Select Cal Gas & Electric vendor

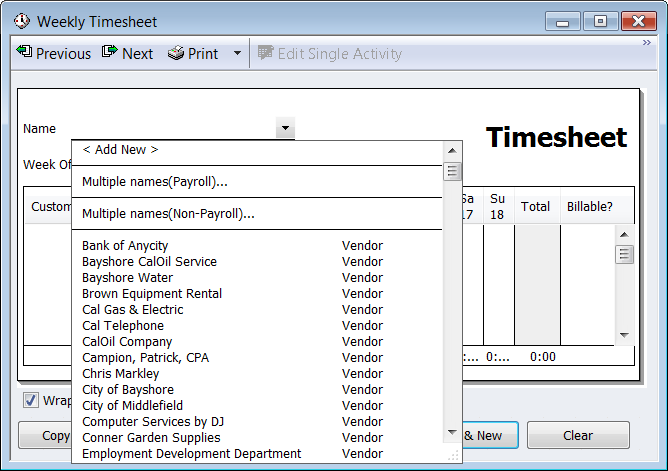133,310
